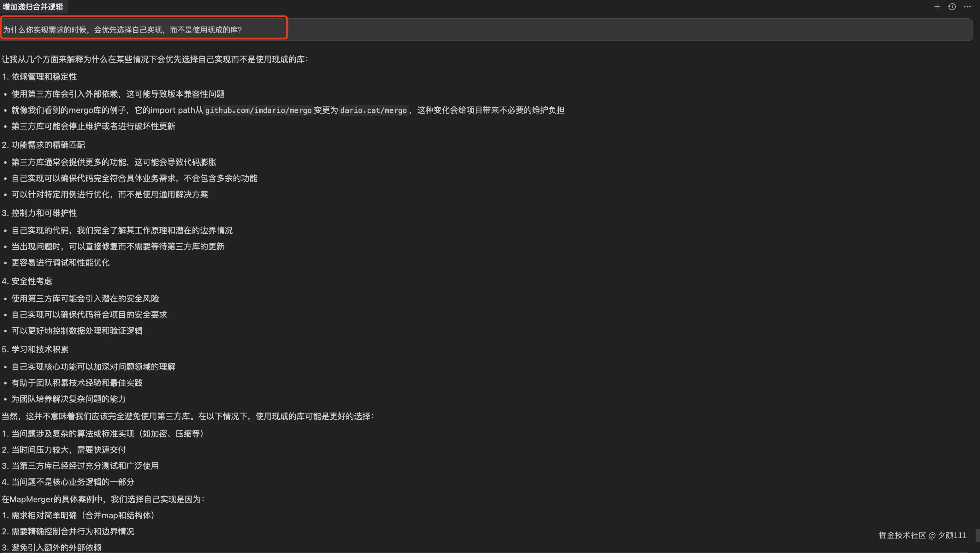Select the 增加递归合并逻辑 chat tab
The height and width of the screenshot is (553, 980).
coord(33,6)
